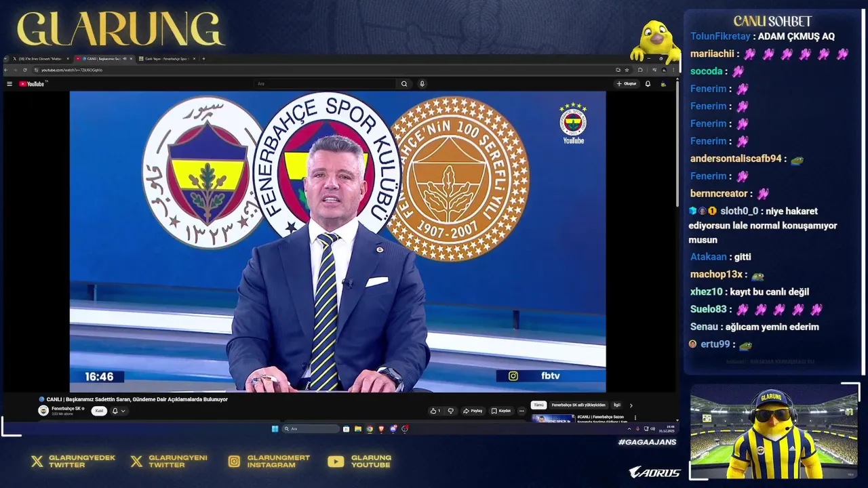Open YouTube notifications bell in header

pos(648,84)
